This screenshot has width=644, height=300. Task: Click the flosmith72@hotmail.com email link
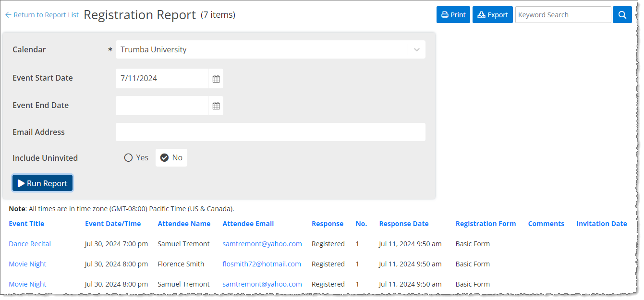[262, 264]
